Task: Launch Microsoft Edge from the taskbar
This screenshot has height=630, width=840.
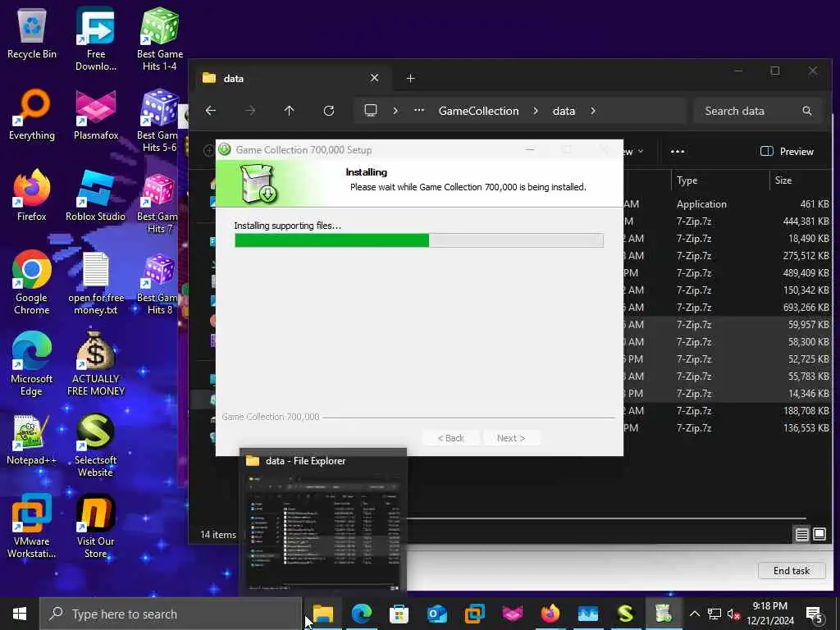Action: [362, 614]
